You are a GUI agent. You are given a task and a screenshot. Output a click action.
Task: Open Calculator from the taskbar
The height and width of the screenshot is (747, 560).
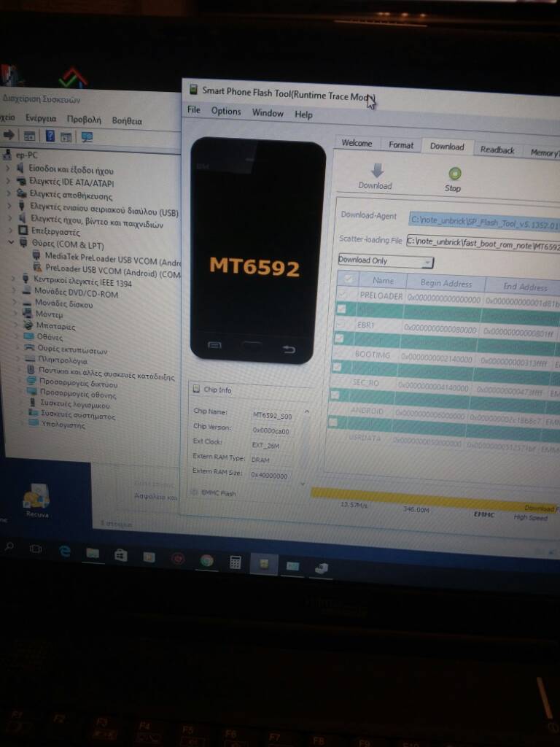click(x=235, y=562)
